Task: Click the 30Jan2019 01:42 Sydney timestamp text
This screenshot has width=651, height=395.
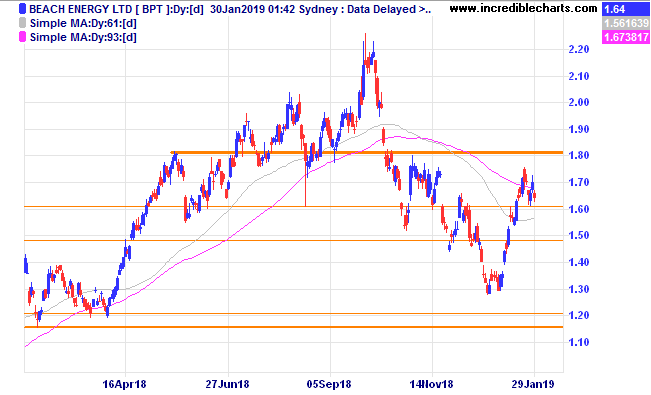Action: 273,9
